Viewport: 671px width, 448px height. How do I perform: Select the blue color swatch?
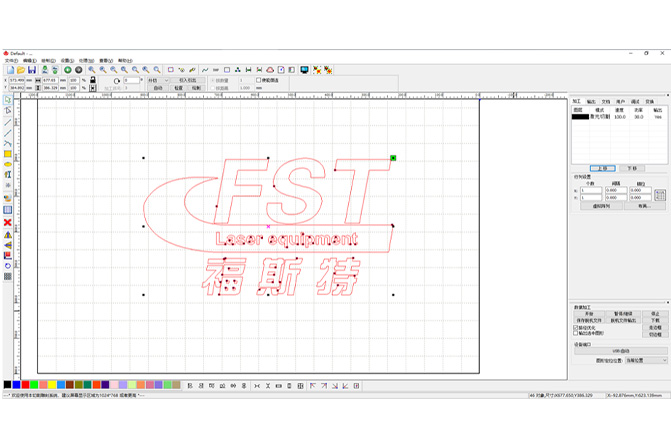[16, 385]
